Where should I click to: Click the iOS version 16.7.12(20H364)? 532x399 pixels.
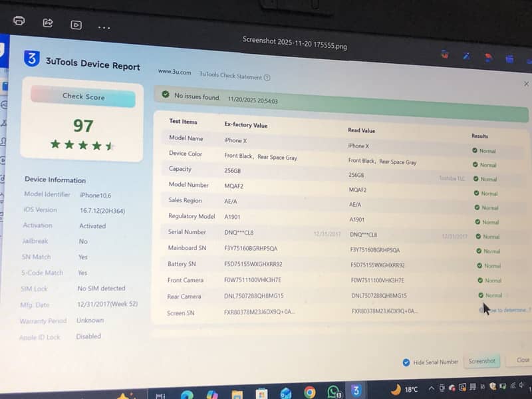click(102, 211)
